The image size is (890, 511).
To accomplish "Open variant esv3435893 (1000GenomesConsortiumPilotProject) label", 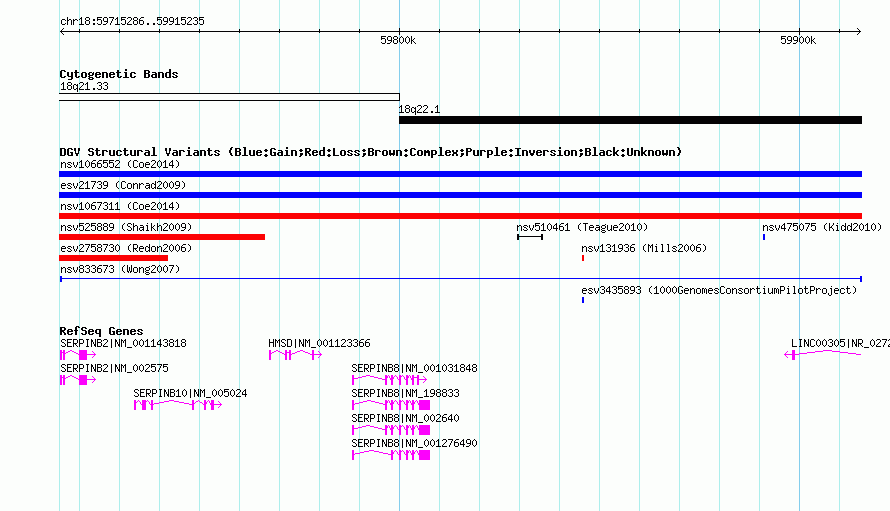I will coord(719,290).
